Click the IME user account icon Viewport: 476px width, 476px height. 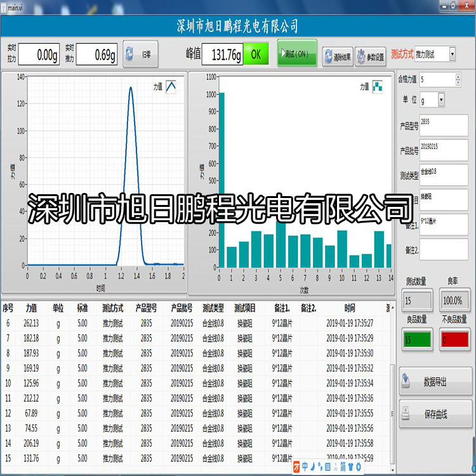[x=336, y=466]
